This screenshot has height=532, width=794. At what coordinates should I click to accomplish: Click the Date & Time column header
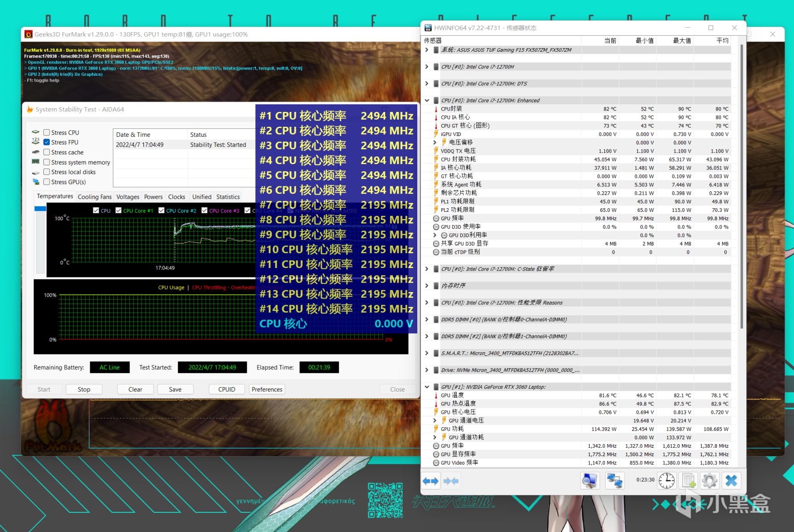tap(150, 135)
